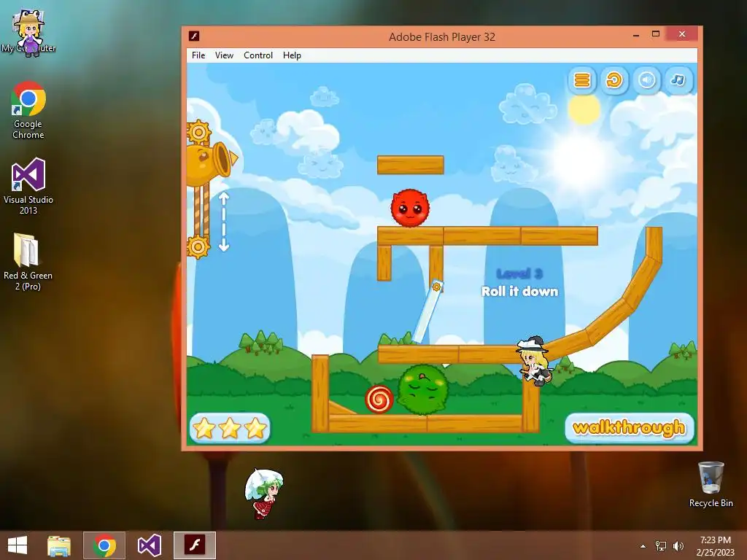This screenshot has height=560, width=747.
Task: Open the View menu
Action: click(224, 55)
